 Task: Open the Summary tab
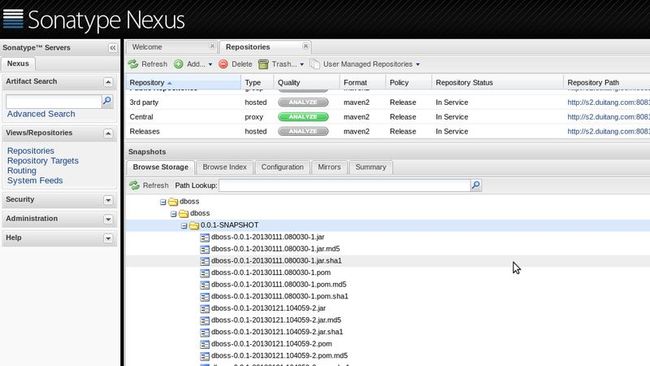point(371,167)
